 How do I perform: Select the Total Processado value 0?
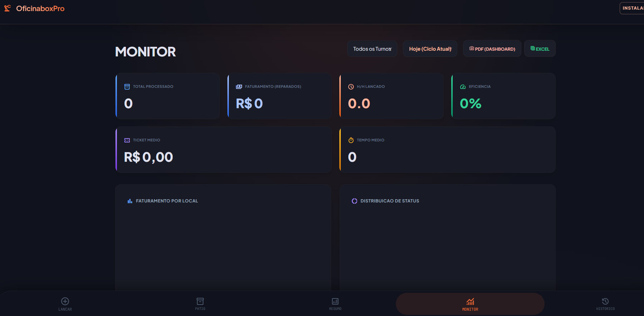click(x=128, y=104)
